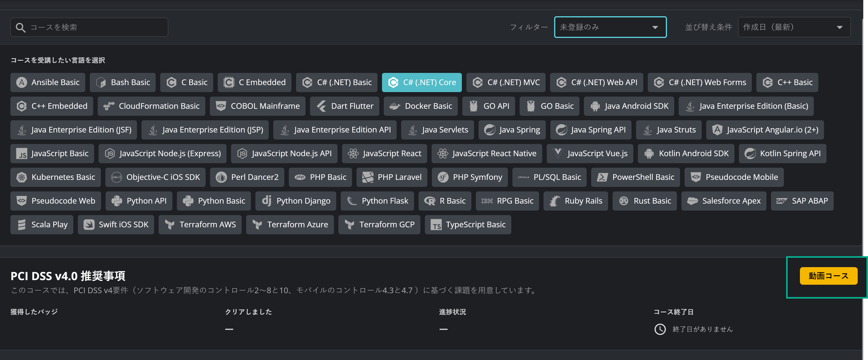This screenshot has height=360, width=868.
Task: Click the Dart Flutter logo icon
Action: [321, 106]
